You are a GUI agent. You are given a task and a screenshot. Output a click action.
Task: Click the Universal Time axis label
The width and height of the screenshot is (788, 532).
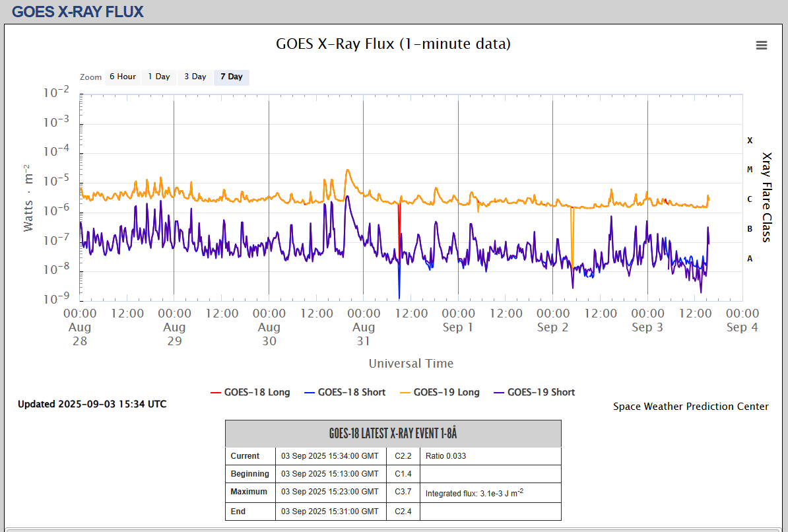410,364
